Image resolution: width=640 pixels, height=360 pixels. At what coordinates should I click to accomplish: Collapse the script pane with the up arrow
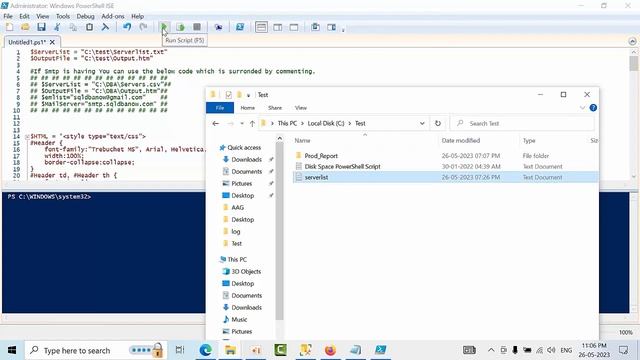[632, 41]
